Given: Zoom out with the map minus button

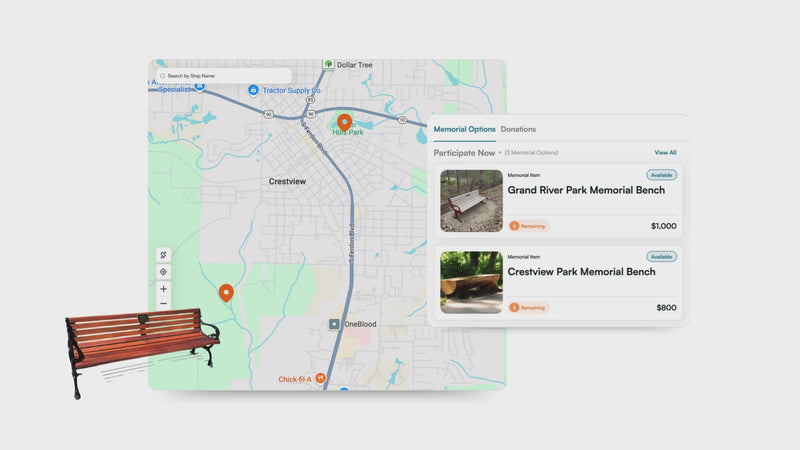Looking at the screenshot, I should point(164,304).
